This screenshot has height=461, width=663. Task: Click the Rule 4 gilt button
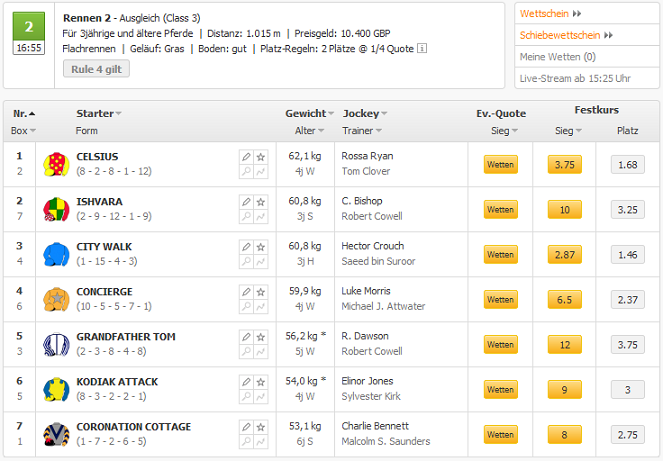tap(96, 69)
